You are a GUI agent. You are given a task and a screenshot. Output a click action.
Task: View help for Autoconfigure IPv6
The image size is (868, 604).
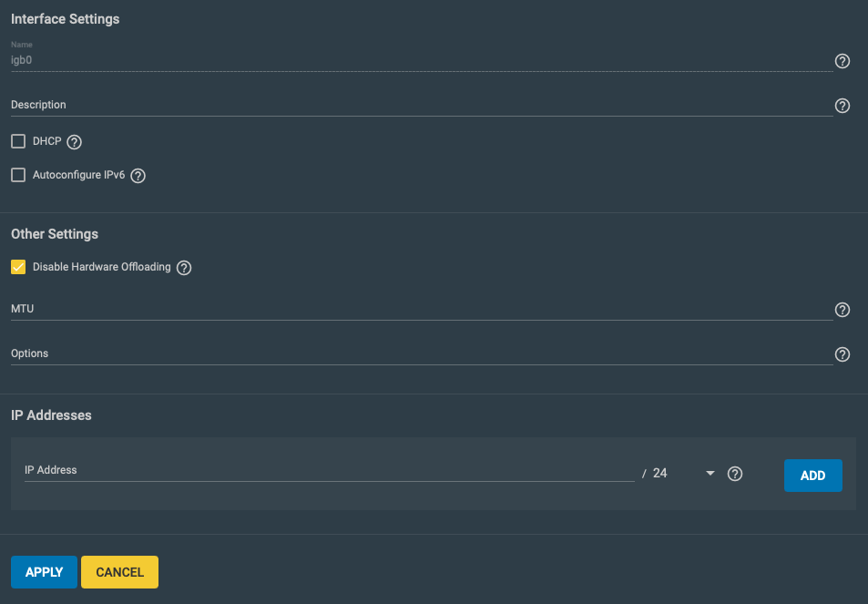pos(138,176)
